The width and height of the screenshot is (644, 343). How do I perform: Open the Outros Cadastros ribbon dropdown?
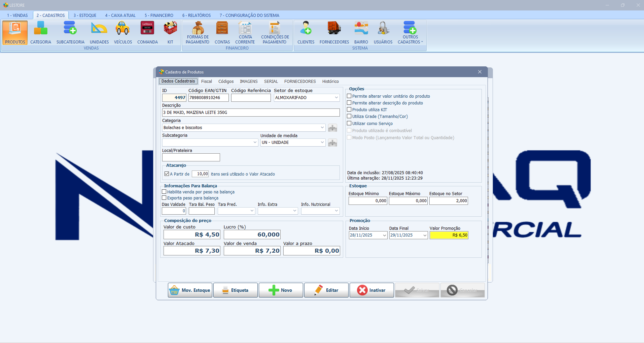point(410,33)
